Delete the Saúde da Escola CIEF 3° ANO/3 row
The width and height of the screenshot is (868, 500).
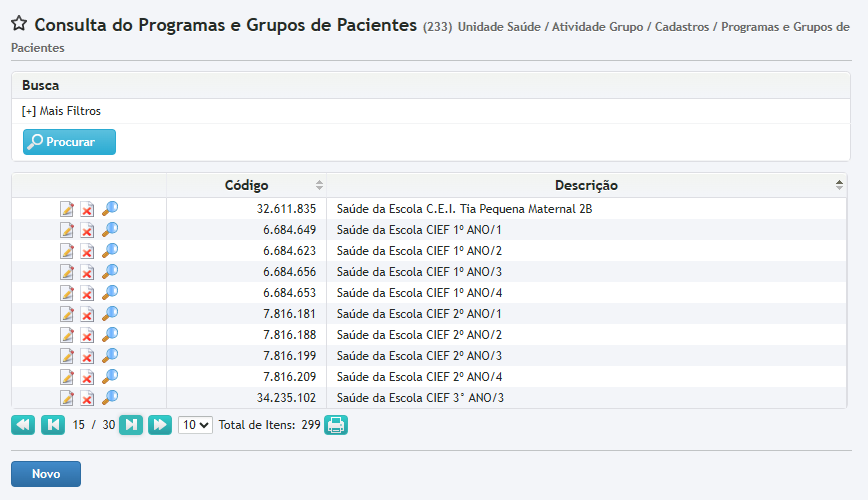[x=88, y=398]
